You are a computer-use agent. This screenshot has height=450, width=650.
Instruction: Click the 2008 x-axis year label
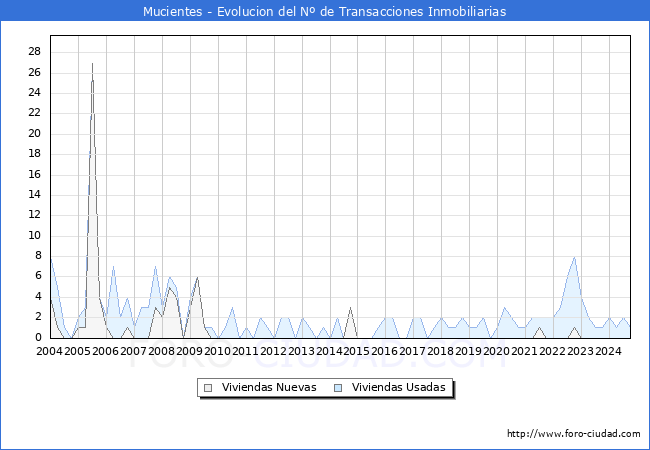click(161, 351)
